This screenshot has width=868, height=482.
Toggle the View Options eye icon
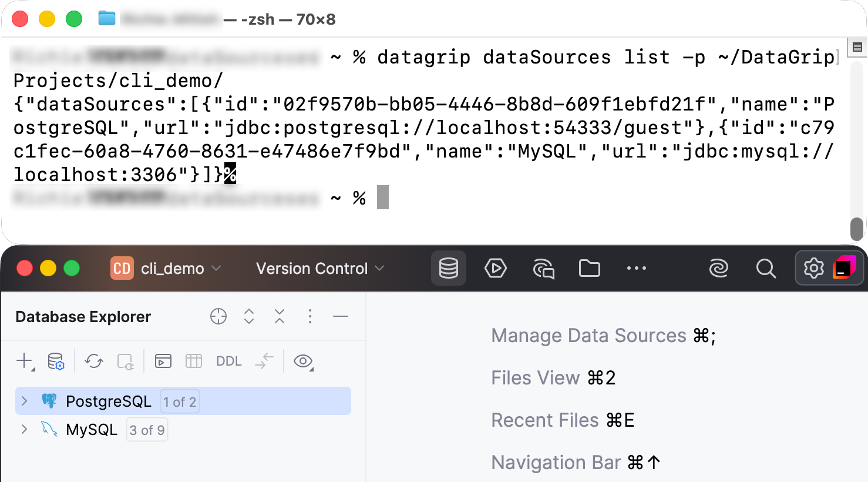[x=303, y=361]
